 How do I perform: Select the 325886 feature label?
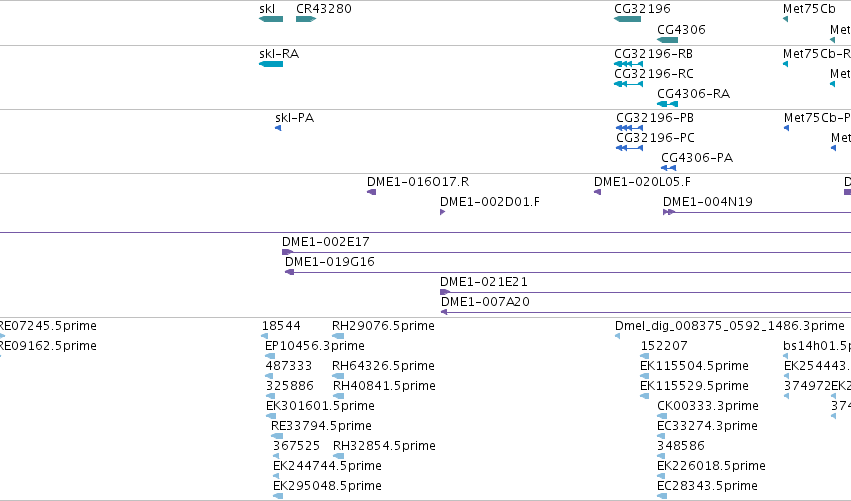click(x=290, y=386)
